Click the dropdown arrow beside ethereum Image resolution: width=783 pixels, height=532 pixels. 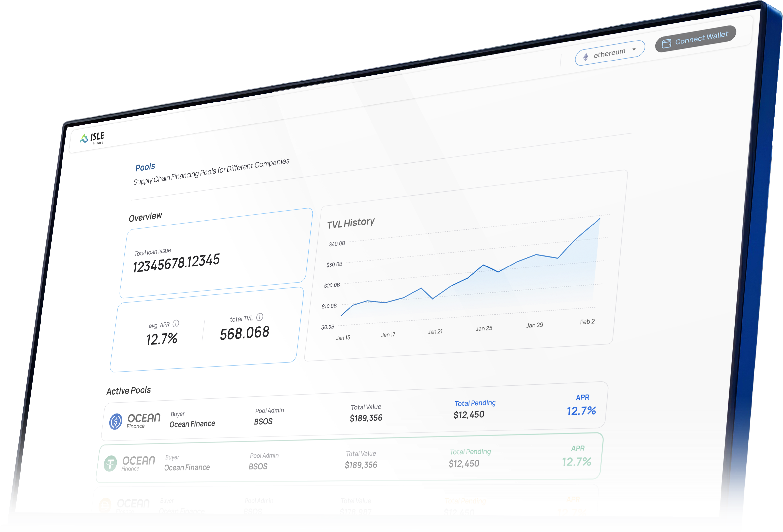pyautogui.click(x=634, y=49)
